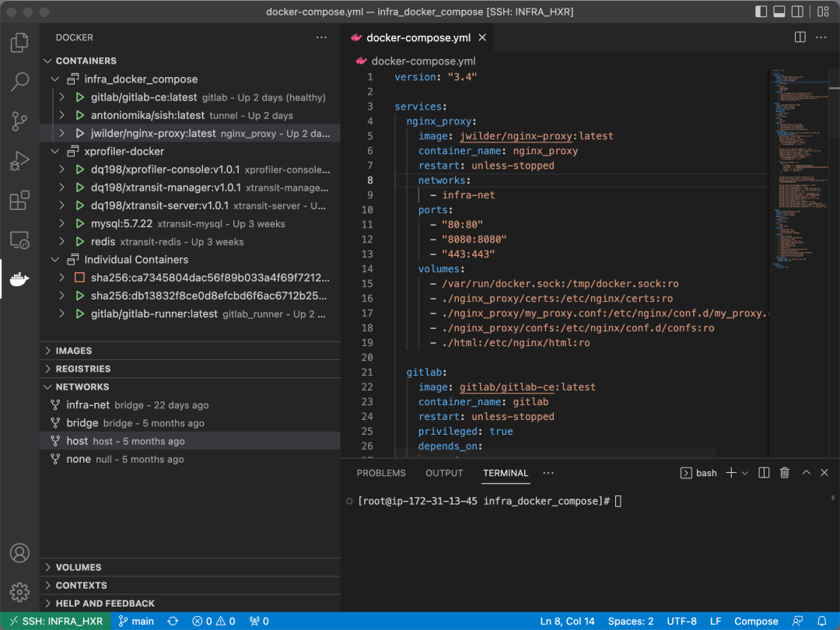
Task: Change language mode via Compose
Action: 756,621
